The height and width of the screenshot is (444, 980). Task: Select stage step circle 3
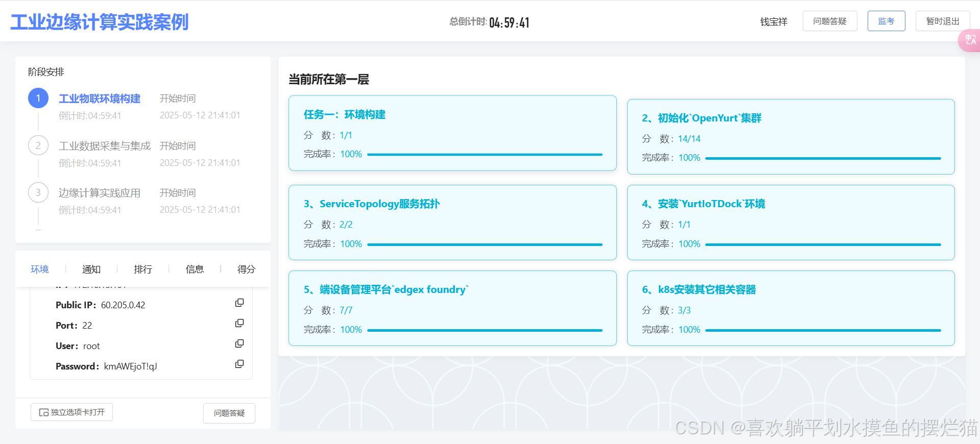[38, 192]
